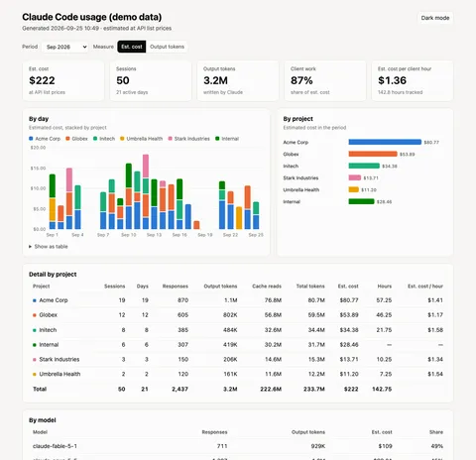
Task: Click Stark Industries legend entry
Action: point(188,139)
